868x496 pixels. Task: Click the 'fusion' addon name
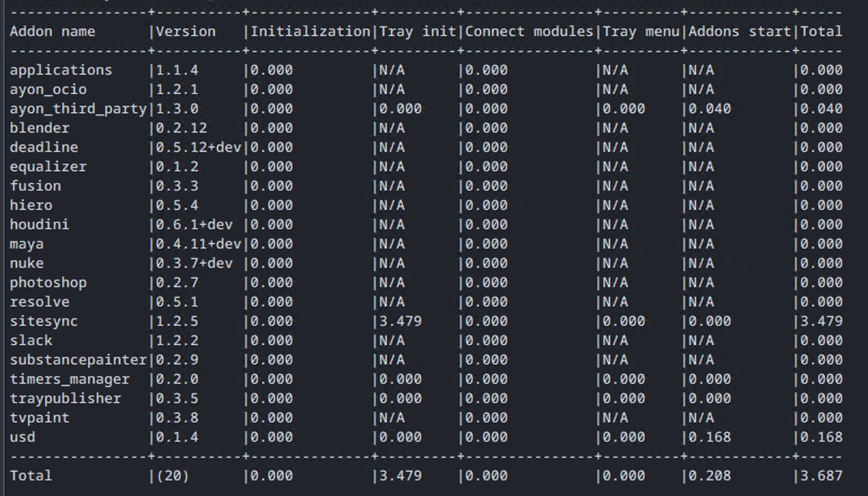click(35, 186)
